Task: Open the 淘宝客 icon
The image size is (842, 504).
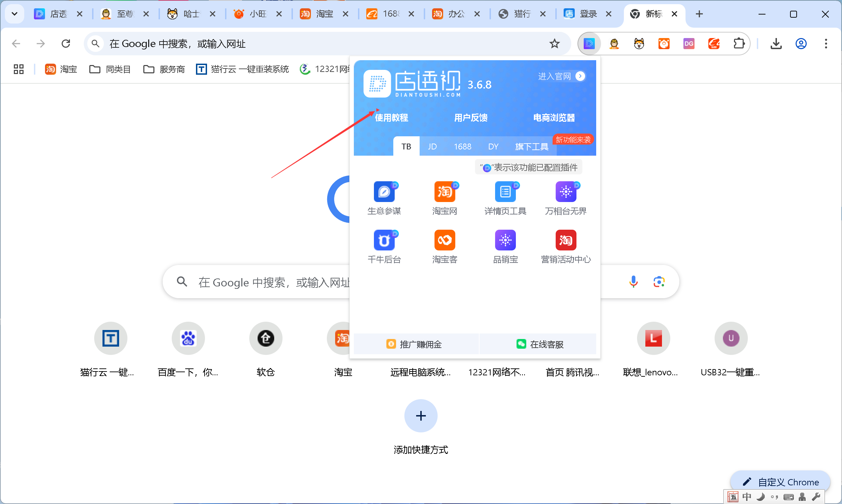Action: [445, 240]
